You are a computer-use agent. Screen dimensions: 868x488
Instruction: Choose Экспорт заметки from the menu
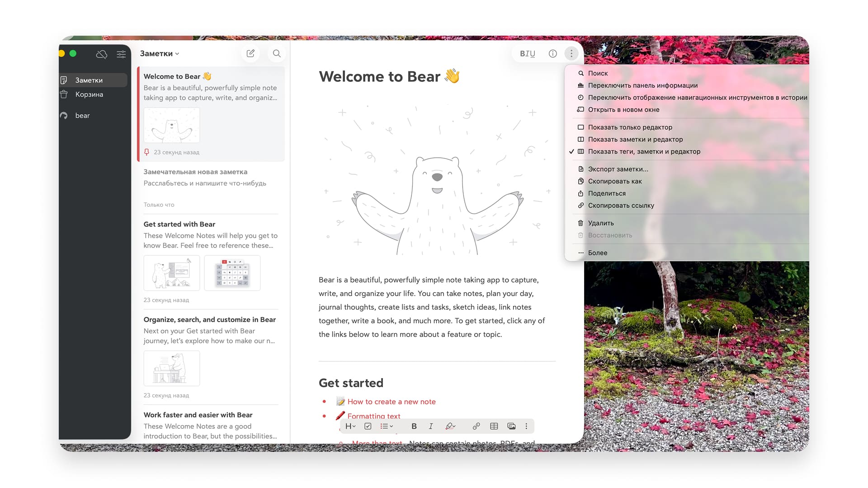coord(618,169)
